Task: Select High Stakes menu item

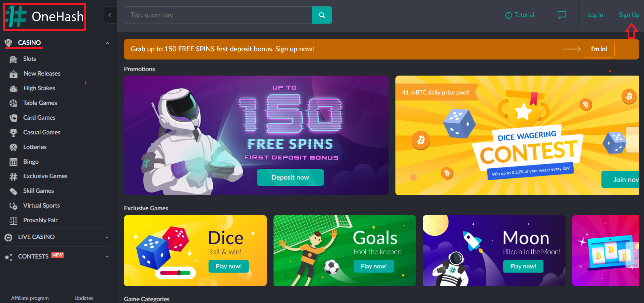Action: click(39, 88)
